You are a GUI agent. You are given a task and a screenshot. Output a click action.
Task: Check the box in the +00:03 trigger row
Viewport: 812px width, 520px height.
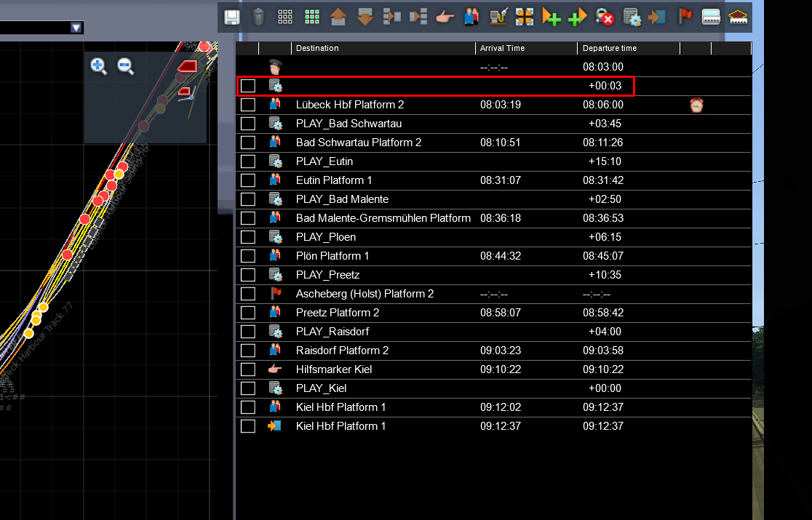(x=248, y=86)
